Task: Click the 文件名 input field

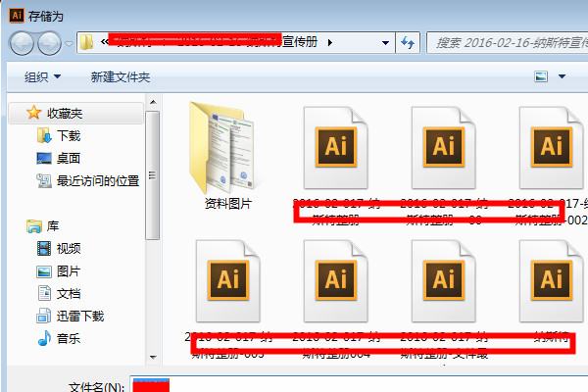Action: tap(359, 384)
